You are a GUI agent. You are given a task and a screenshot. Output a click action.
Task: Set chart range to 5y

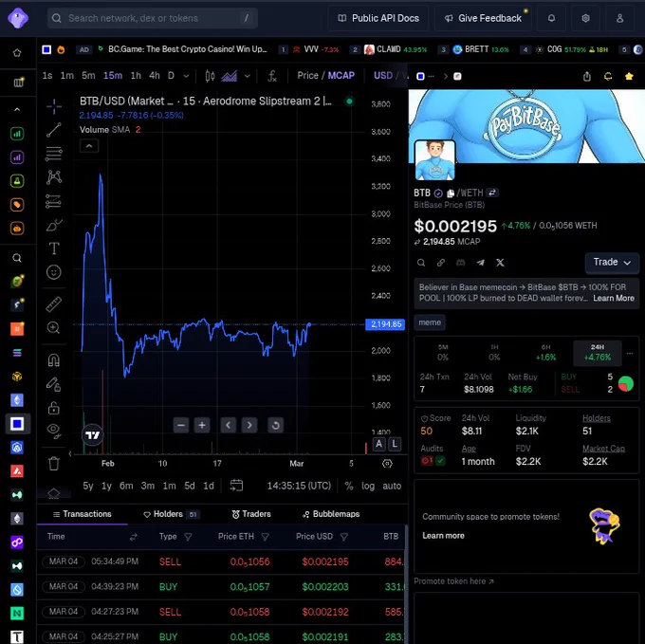pos(88,487)
